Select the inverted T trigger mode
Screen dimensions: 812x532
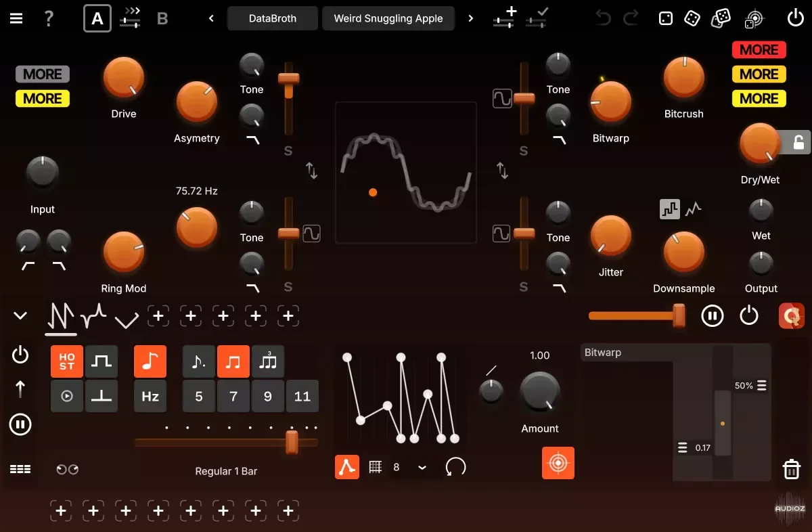click(101, 397)
